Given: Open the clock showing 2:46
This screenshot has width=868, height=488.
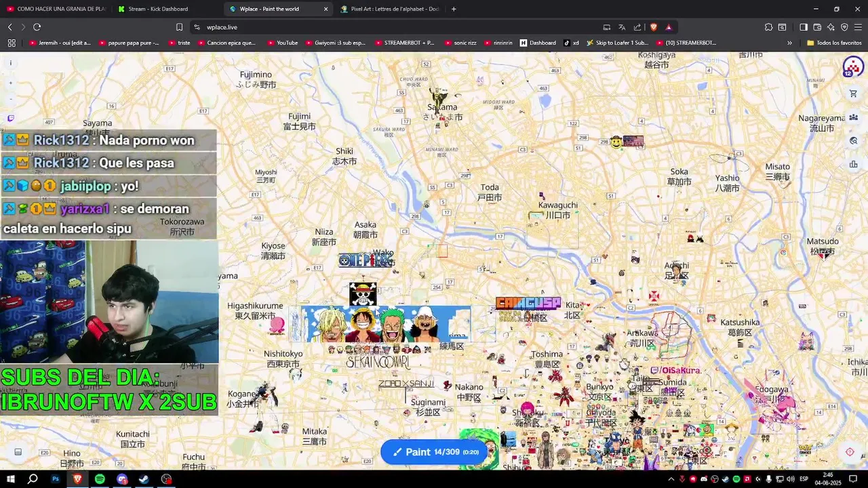Looking at the screenshot, I should coord(828,479).
